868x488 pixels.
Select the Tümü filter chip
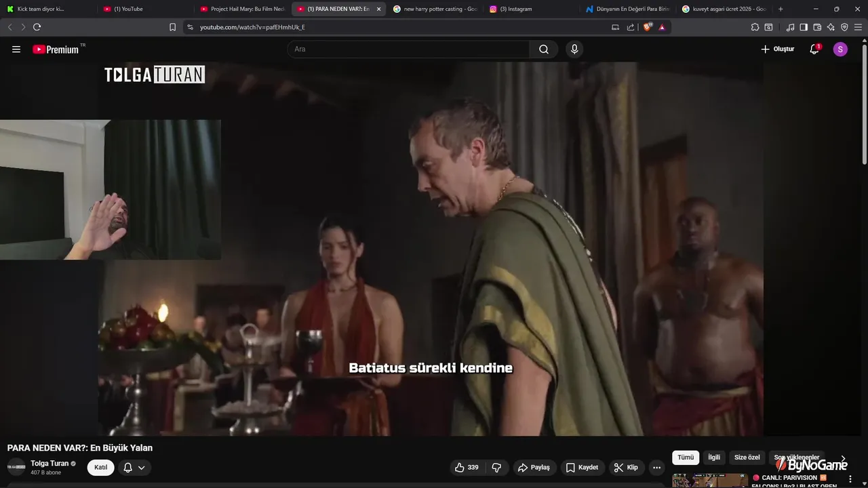pos(686,457)
